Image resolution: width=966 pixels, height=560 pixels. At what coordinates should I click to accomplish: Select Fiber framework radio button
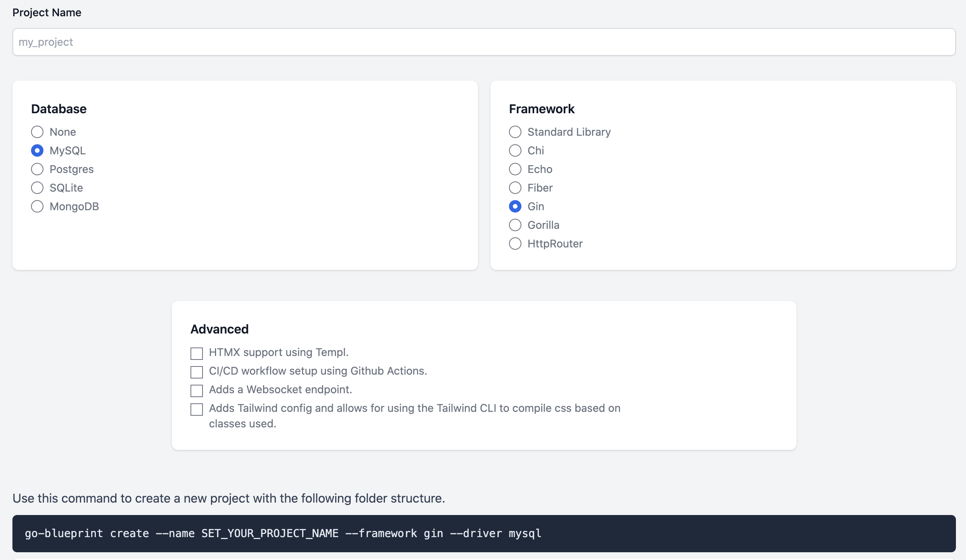tap(515, 188)
